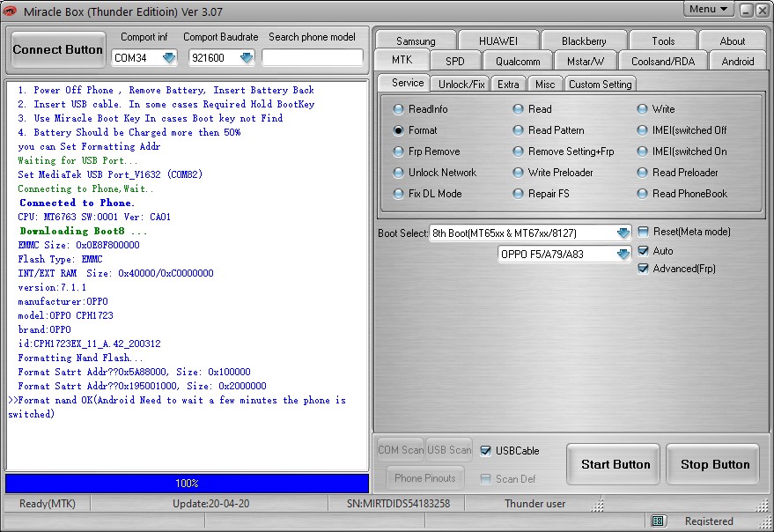This screenshot has height=532, width=774.
Task: Select the MTK tab
Action: tap(402, 60)
